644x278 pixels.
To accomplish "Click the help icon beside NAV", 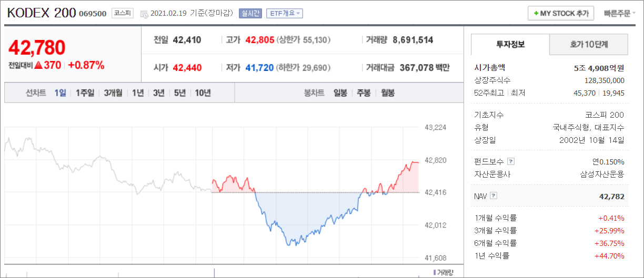I will [x=493, y=195].
